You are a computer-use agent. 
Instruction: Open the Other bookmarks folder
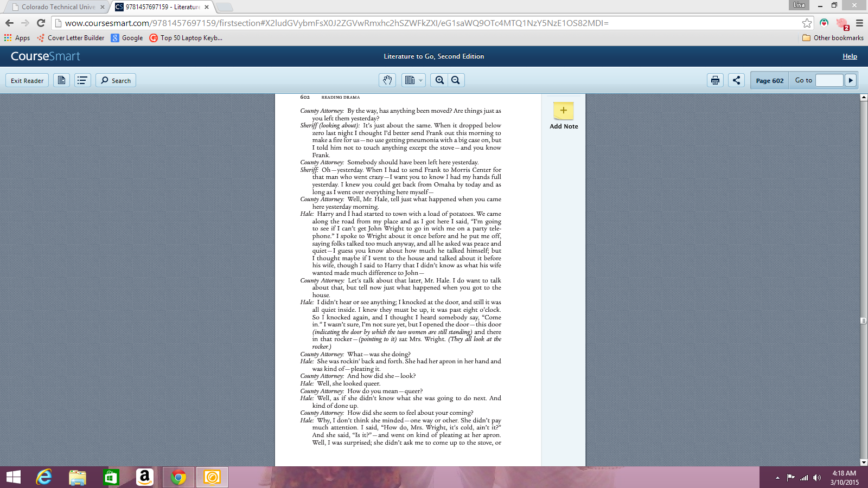(833, 38)
